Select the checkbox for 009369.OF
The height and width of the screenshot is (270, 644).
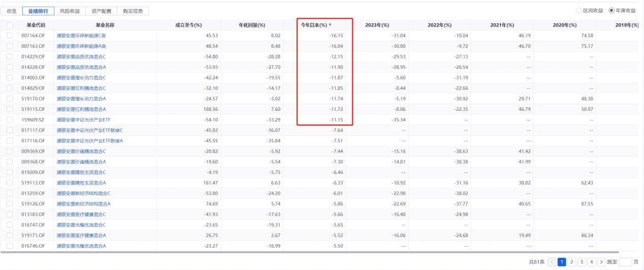[x=10, y=151]
